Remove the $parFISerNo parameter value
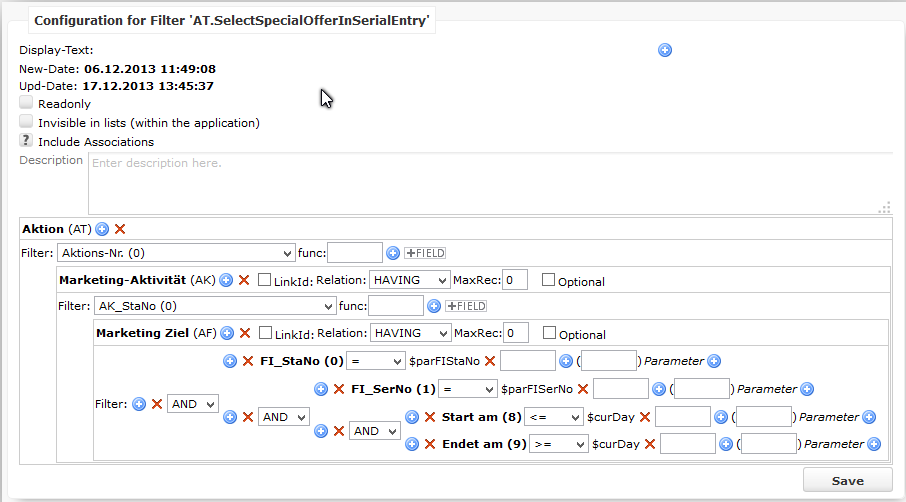 583,389
